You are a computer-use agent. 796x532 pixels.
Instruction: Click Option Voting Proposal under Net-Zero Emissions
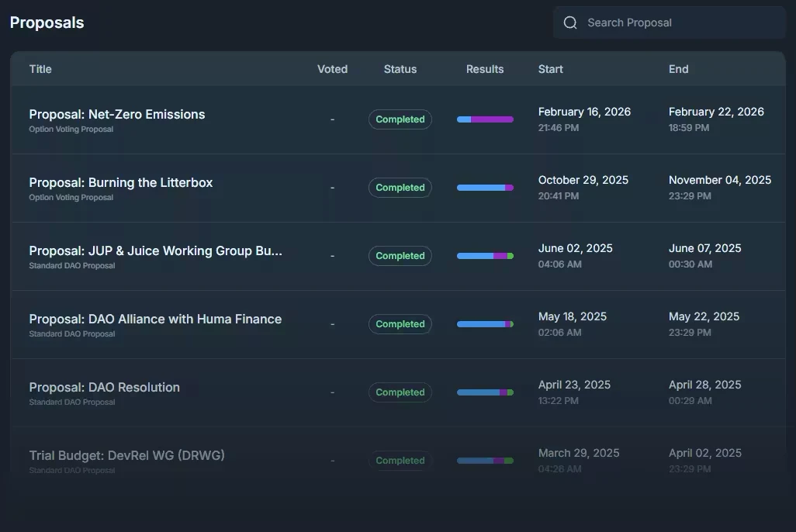point(71,130)
